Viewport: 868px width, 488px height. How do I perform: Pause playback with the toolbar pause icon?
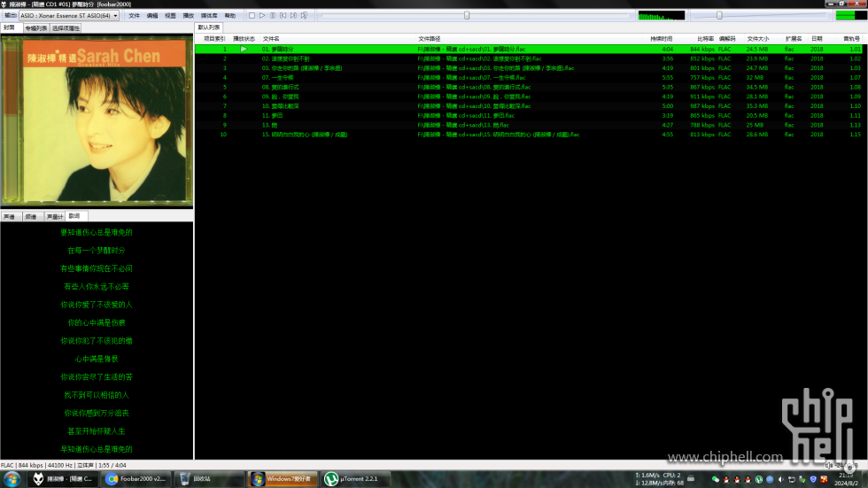click(x=273, y=15)
